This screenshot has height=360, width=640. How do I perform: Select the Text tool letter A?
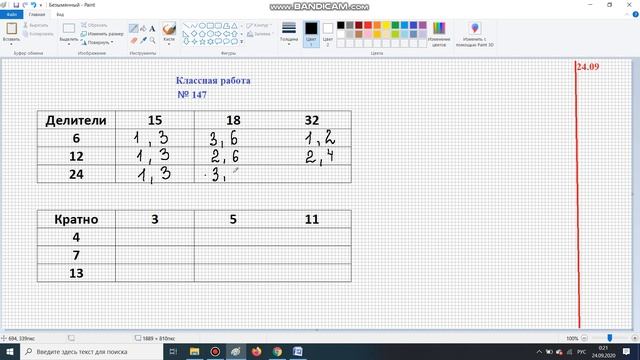pos(152,29)
